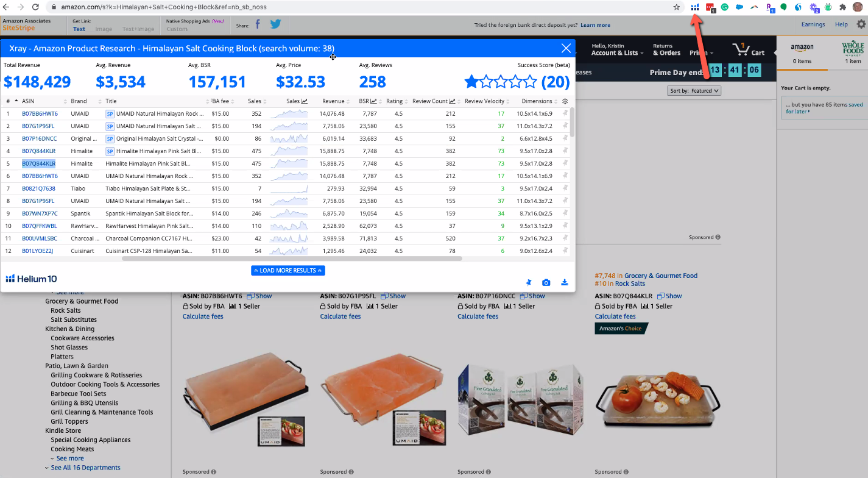Sort Xray table by Brand column
Image resolution: width=868 pixels, height=478 pixels.
click(x=79, y=101)
